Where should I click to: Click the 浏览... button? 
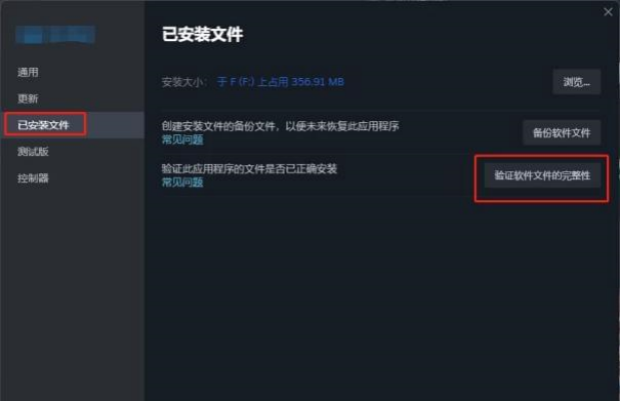[577, 82]
